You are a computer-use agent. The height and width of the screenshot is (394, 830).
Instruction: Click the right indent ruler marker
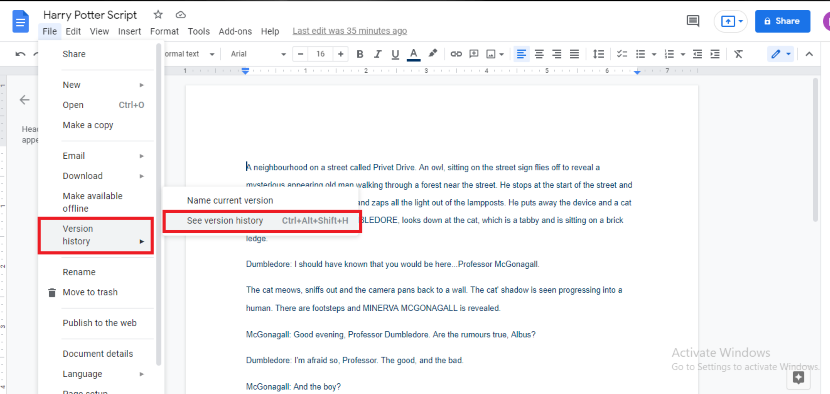click(x=637, y=71)
